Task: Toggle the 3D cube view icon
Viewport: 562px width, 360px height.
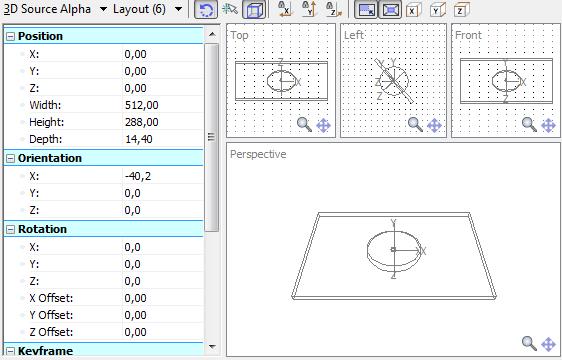Action: pos(254,9)
